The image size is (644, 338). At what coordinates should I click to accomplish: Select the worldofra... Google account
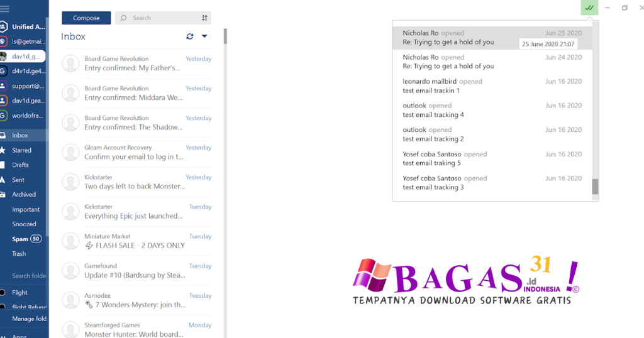(23, 115)
